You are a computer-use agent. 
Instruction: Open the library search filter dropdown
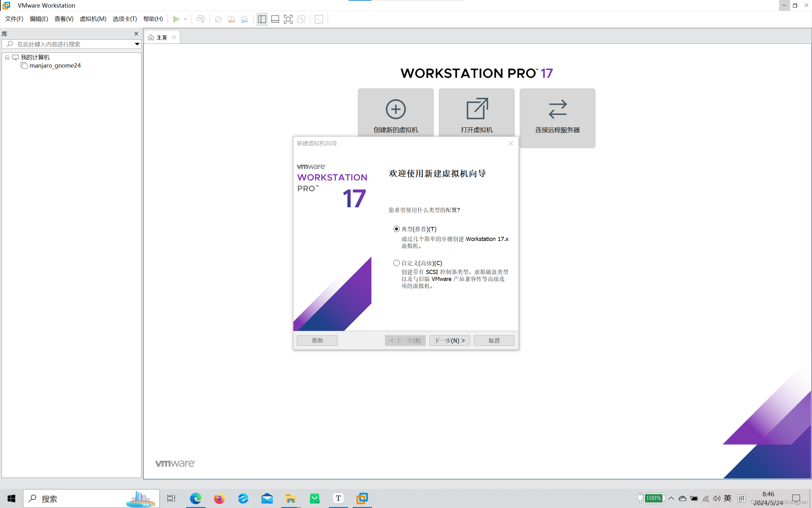[137, 44]
